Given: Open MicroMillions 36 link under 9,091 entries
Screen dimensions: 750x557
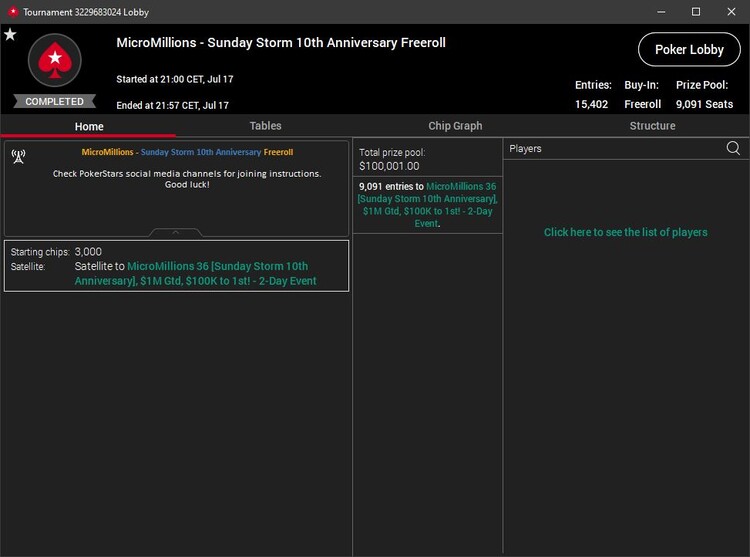Looking at the screenshot, I should coord(428,205).
